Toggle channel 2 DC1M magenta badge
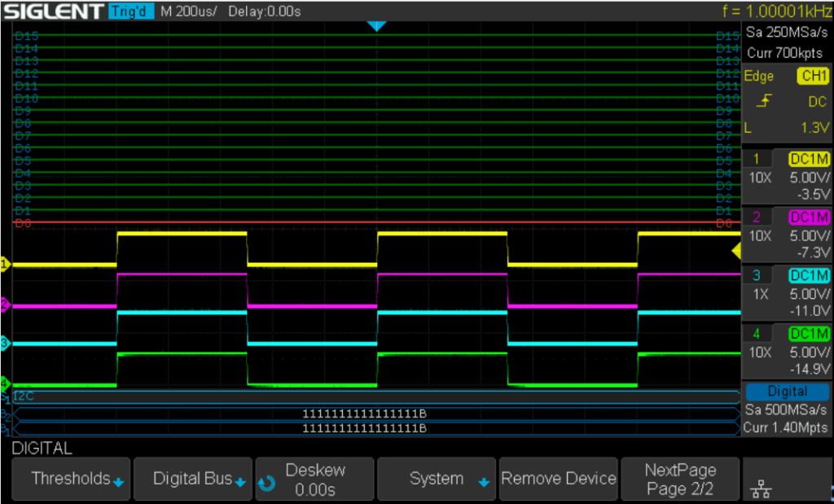Image resolution: width=834 pixels, height=504 pixels. click(x=809, y=217)
